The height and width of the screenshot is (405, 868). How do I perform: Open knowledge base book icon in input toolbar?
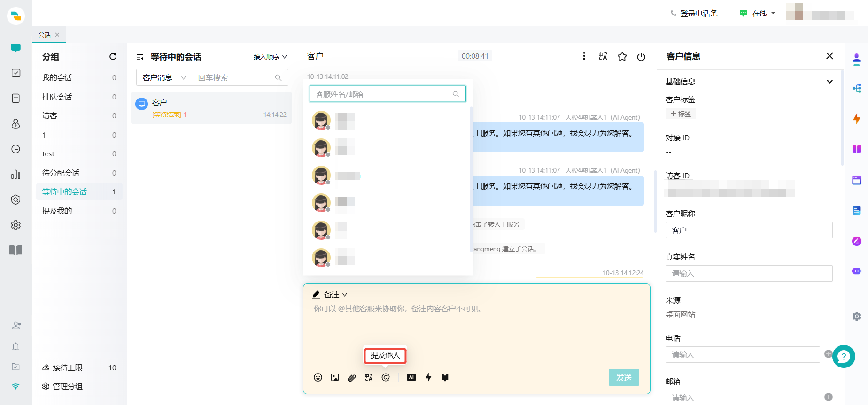click(x=445, y=377)
